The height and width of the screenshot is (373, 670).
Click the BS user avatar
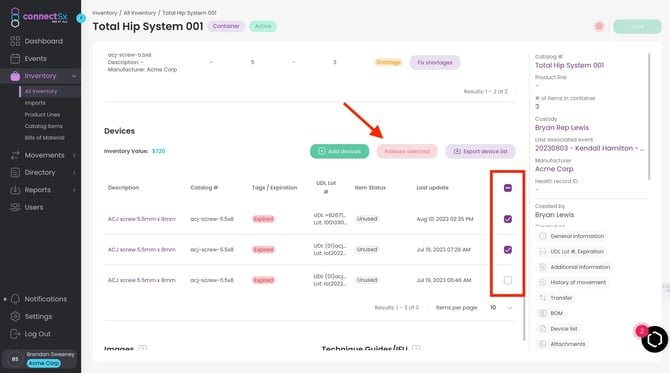coord(15,359)
